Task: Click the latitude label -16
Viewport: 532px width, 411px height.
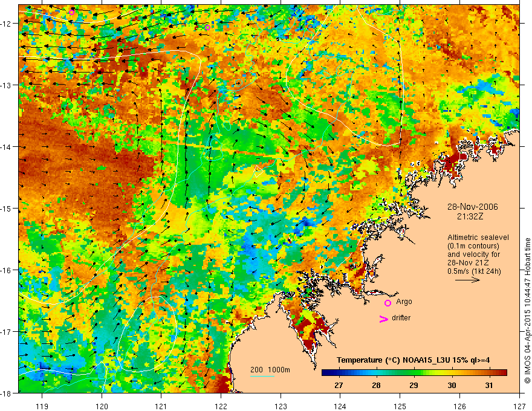Action: click(x=6, y=270)
